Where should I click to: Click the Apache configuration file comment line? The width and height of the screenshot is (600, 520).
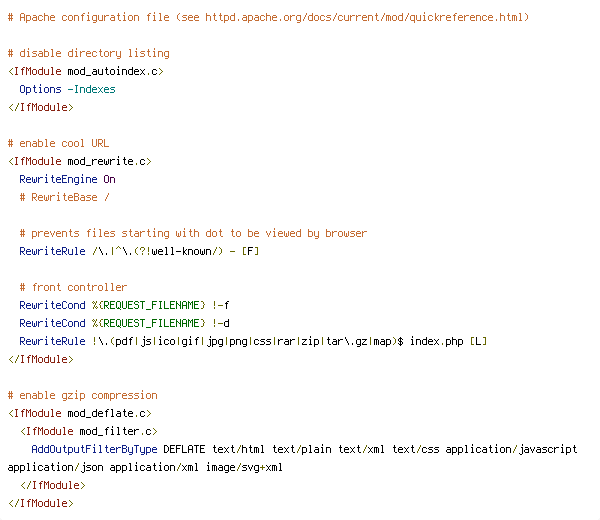click(268, 18)
